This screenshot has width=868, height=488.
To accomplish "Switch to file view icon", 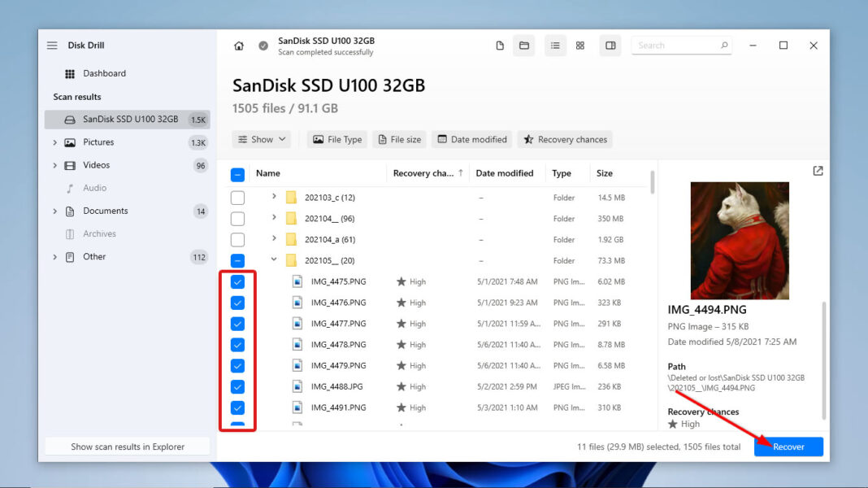I will (500, 46).
